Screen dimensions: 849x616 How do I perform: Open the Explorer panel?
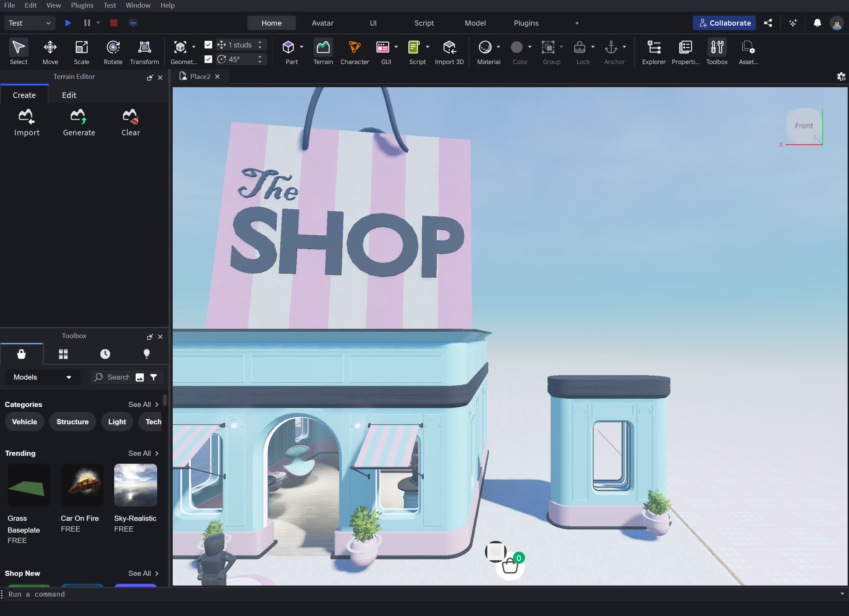click(x=653, y=51)
